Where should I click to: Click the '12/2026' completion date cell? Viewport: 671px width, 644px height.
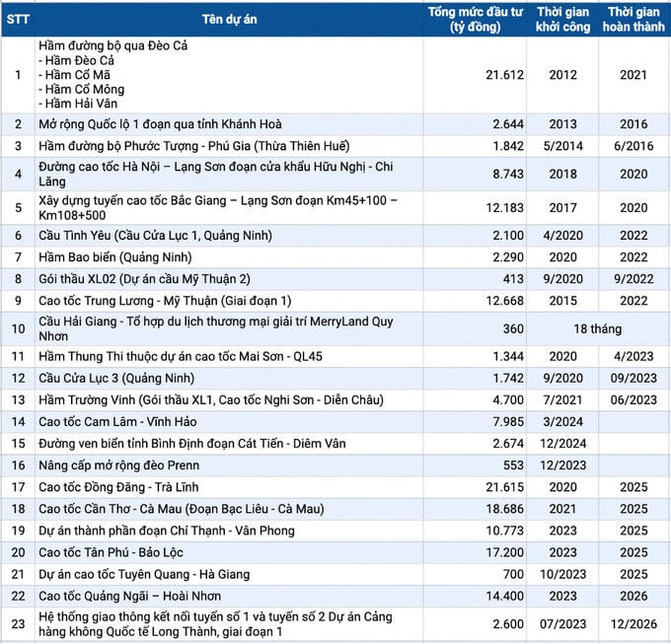pyautogui.click(x=634, y=624)
